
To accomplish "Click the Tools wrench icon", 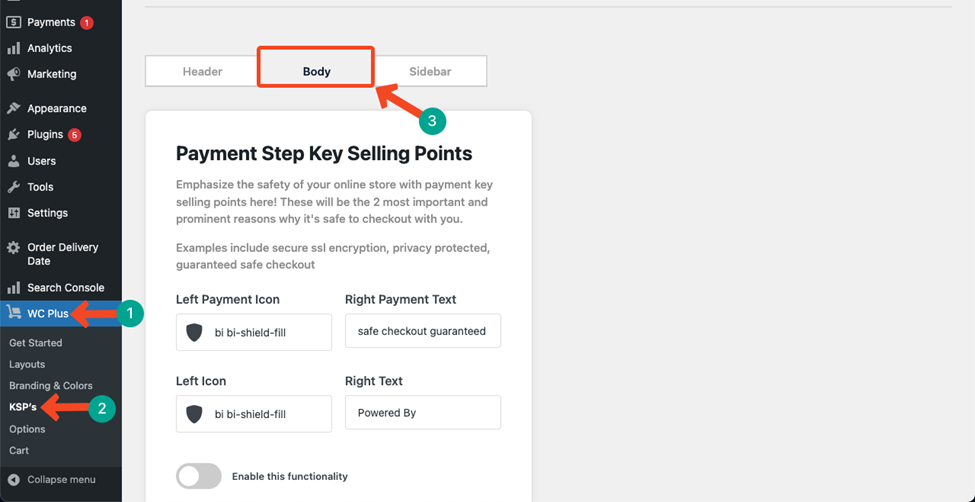I will [14, 187].
